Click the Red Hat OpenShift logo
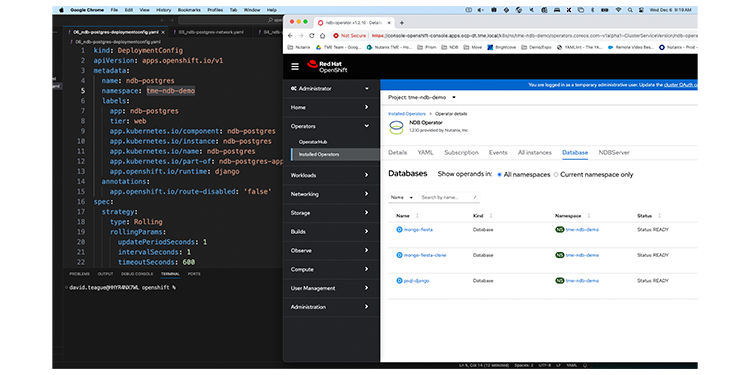Image resolution: width=750 pixels, height=375 pixels. (x=328, y=67)
